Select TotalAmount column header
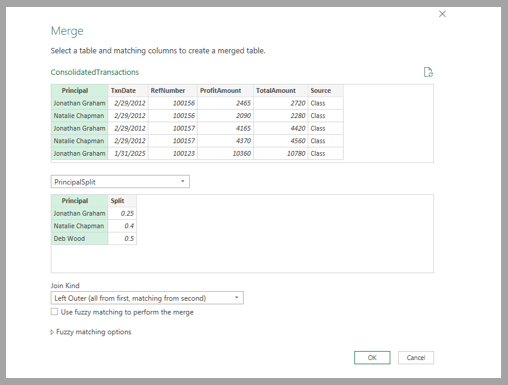This screenshot has height=385, width=508. (x=281, y=91)
